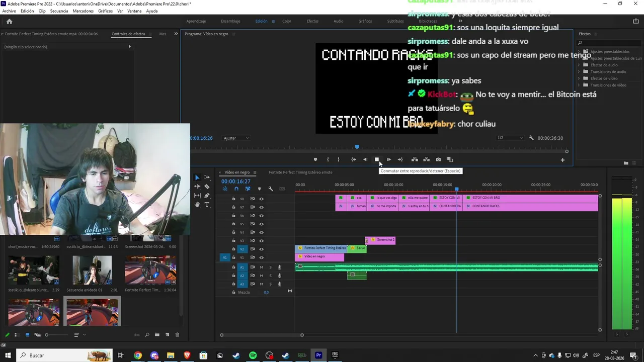This screenshot has height=362, width=644.
Task: Open the Ajustar zoom level dropdown
Action: (x=236, y=138)
